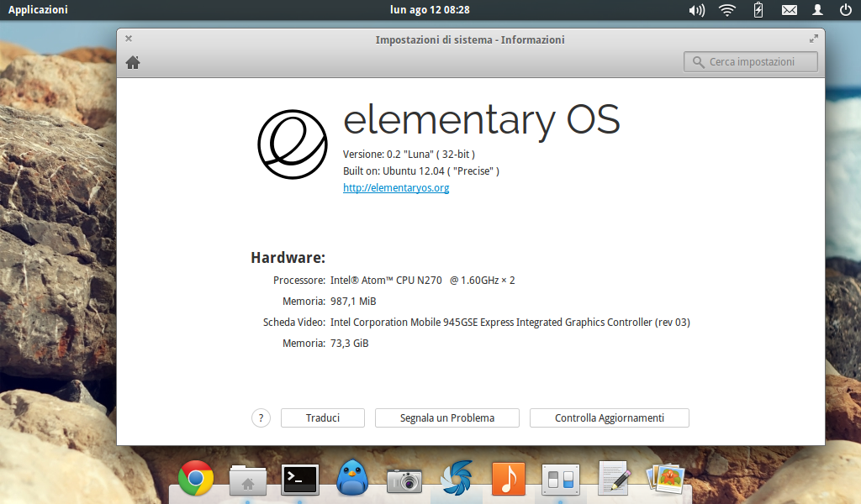Click the Scheda Video: label
The height and width of the screenshot is (504, 861).
(x=293, y=323)
